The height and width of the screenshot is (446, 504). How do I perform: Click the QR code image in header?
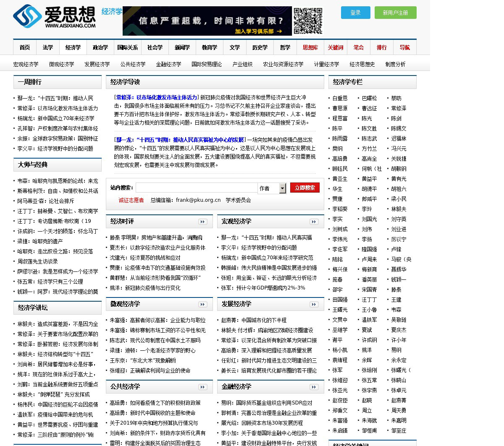coord(307,21)
